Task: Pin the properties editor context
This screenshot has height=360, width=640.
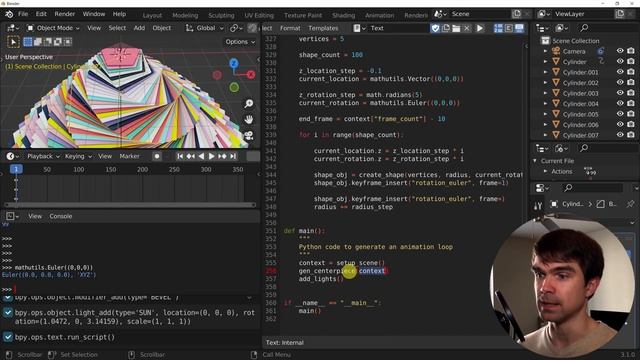Action: pos(630,204)
